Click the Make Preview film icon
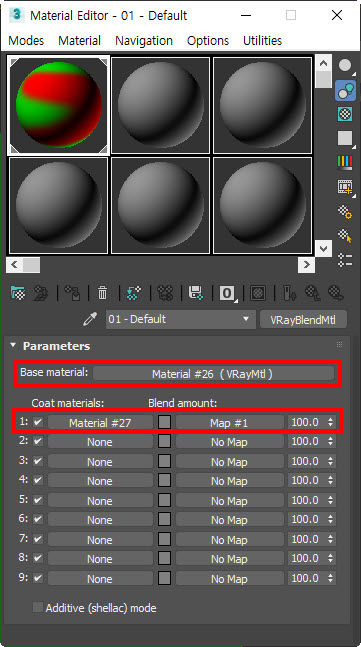The height and width of the screenshot is (647, 361). pyautogui.click(x=345, y=187)
